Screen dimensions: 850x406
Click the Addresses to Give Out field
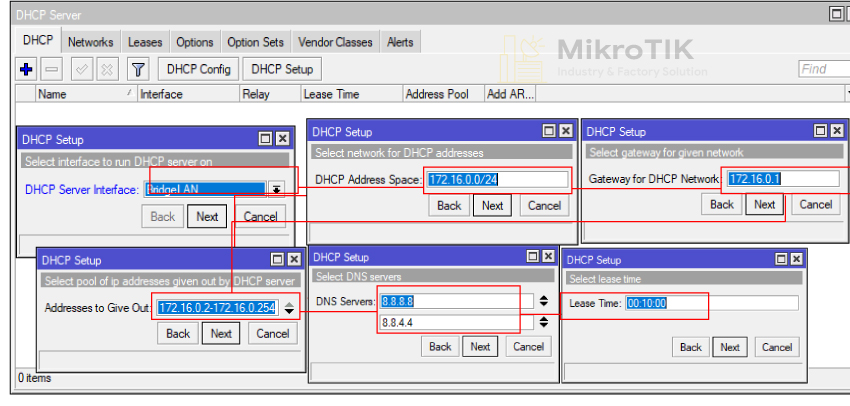point(218,308)
